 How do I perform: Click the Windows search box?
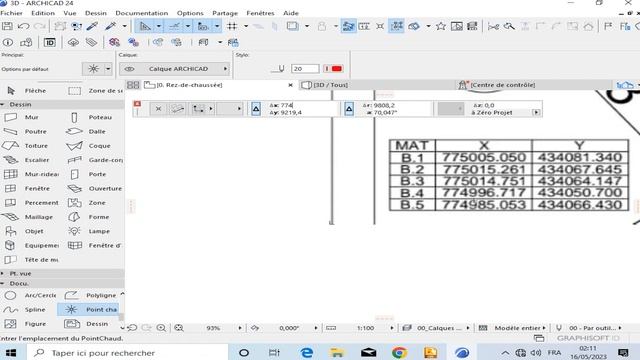127,353
